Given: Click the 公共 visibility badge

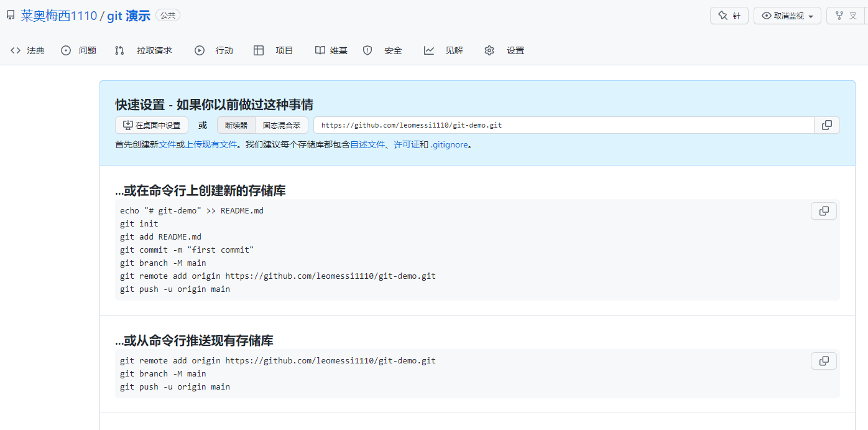Looking at the screenshot, I should [168, 16].
